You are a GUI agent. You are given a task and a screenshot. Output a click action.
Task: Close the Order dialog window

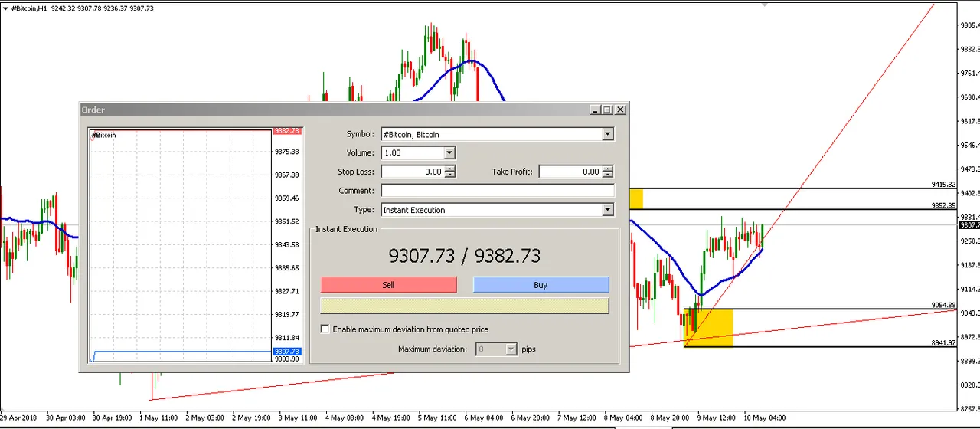pos(621,110)
